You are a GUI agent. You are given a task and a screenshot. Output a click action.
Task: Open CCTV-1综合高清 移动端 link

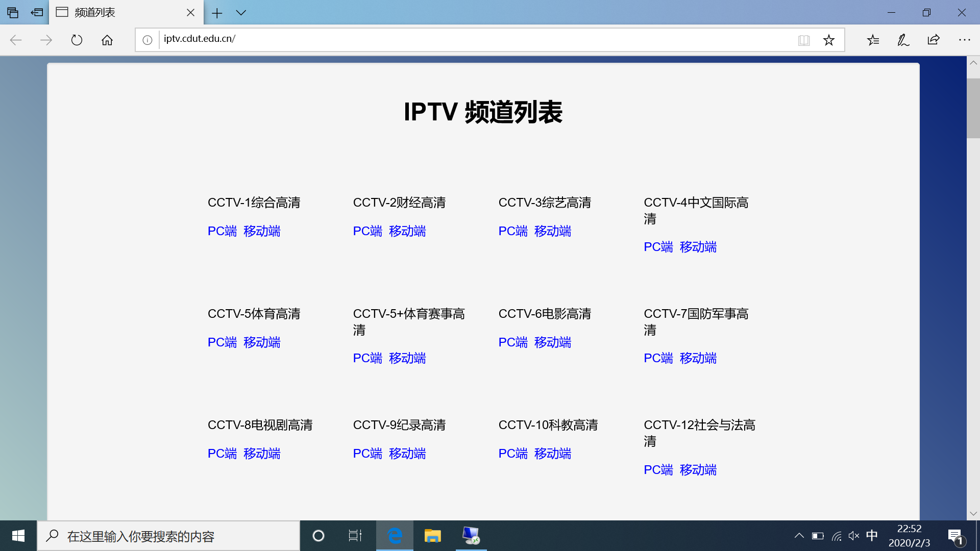tap(262, 231)
